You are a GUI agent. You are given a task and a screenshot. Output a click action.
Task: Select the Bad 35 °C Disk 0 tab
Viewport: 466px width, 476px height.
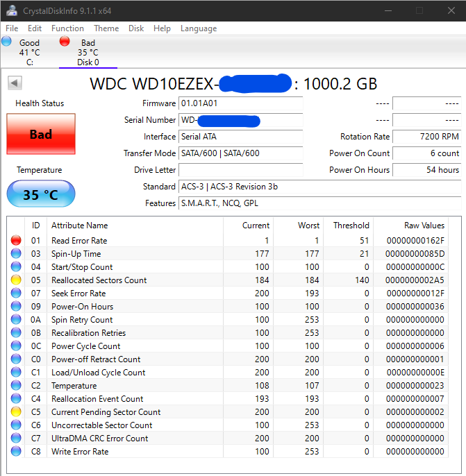pos(88,52)
